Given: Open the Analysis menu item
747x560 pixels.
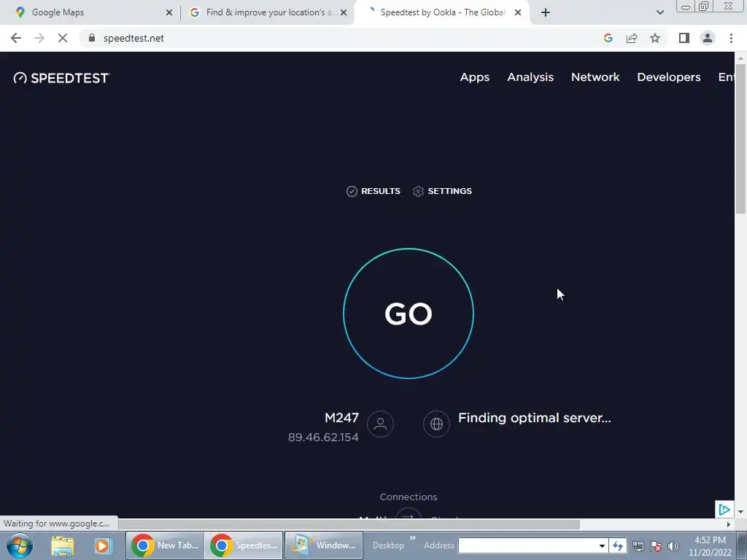Looking at the screenshot, I should click(x=530, y=77).
